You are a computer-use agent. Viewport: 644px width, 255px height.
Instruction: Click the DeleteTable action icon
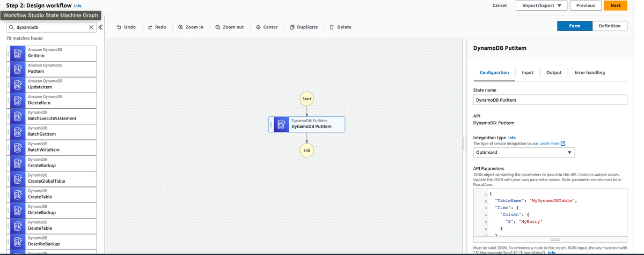[17, 226]
